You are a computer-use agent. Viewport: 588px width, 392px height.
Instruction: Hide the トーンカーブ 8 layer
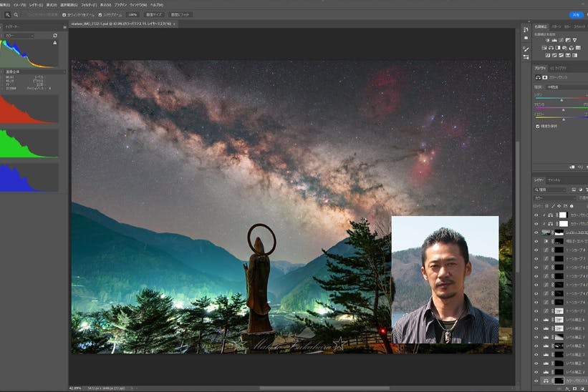(536, 250)
